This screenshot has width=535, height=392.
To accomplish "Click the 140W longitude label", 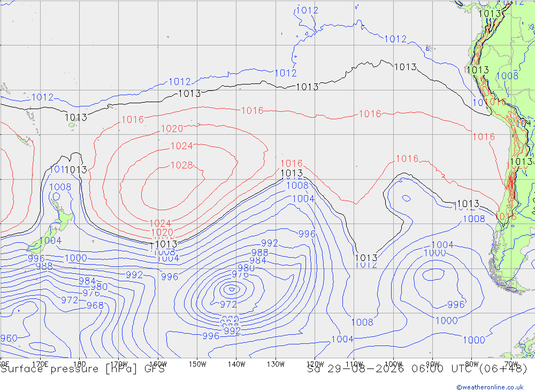I will click(236, 364).
